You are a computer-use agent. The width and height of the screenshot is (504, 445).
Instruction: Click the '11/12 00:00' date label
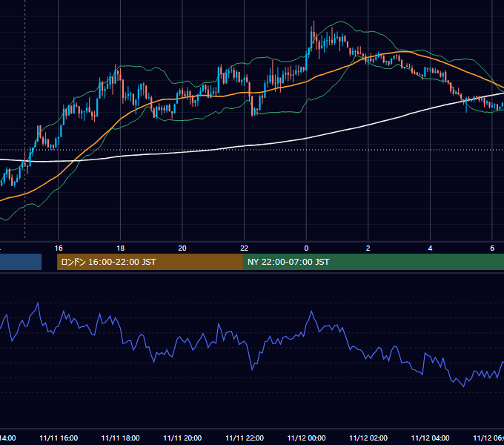[306, 438]
